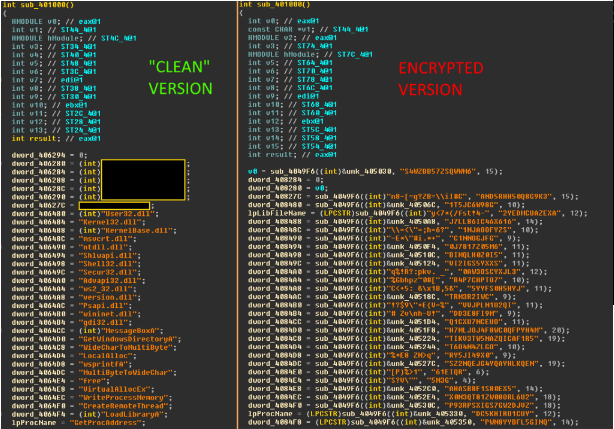
Task: Select the "WideCharToMultiByte" string
Action: tap(127, 347)
